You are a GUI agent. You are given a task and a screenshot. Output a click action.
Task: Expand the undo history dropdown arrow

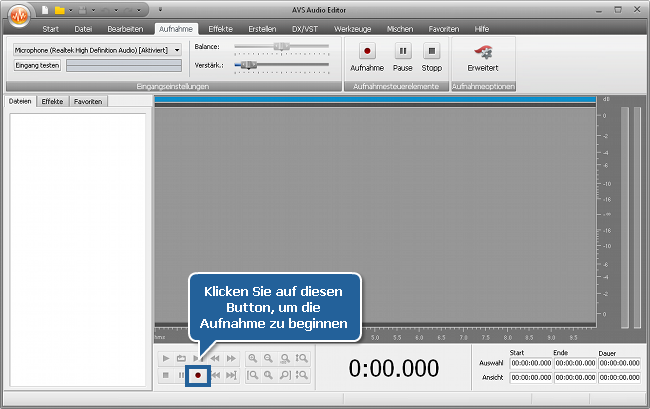[116, 10]
